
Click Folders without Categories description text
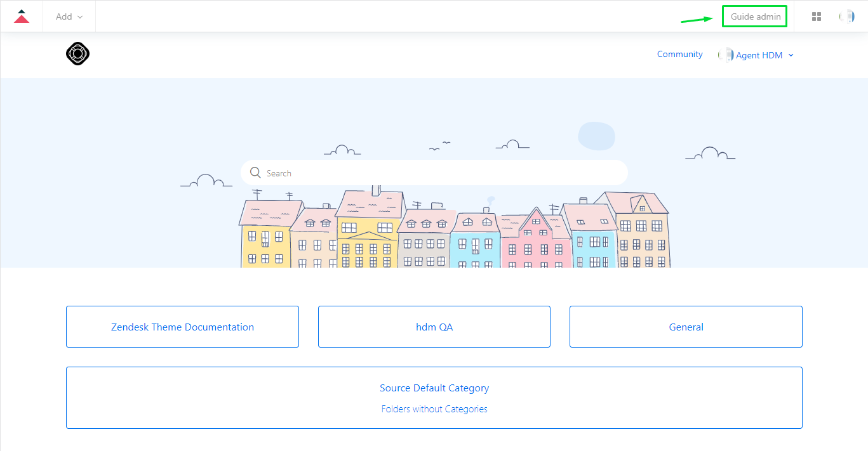(x=434, y=409)
